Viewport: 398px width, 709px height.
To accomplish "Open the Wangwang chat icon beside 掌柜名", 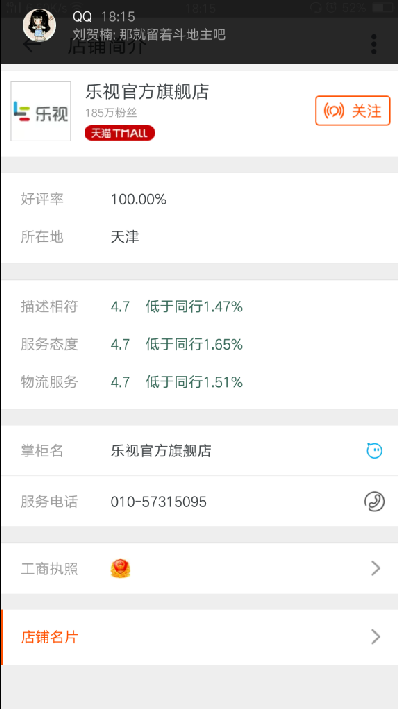I will point(374,451).
